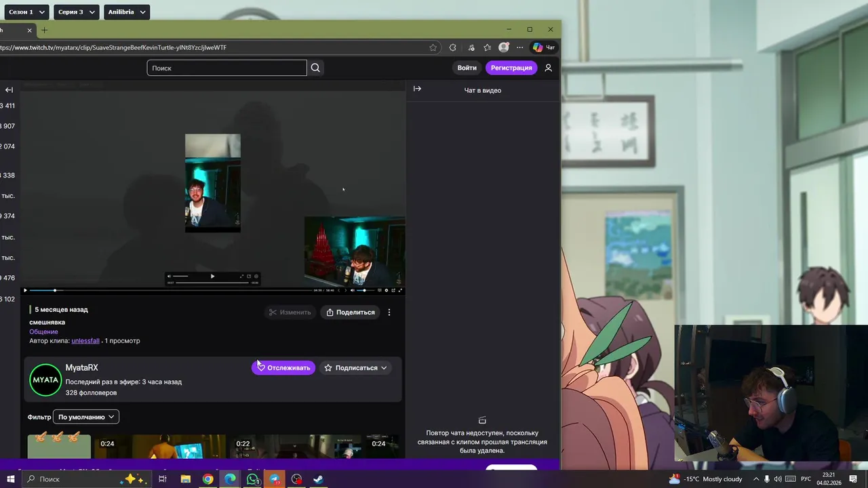Expand the Серия 3 dropdown
The width and height of the screenshot is (868, 488).
(x=76, y=12)
